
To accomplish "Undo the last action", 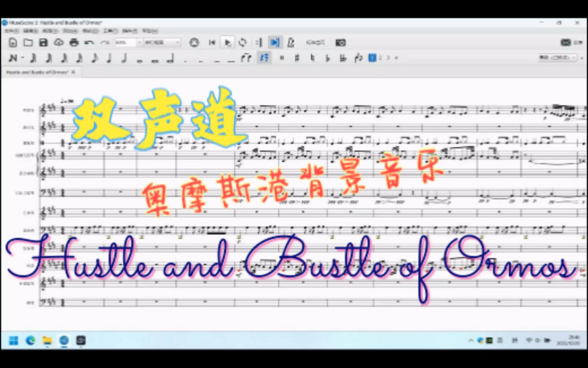I will click(x=89, y=43).
